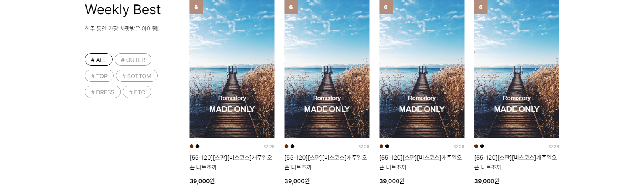
Task: Click the rank 6 badge on second product
Action: (291, 7)
